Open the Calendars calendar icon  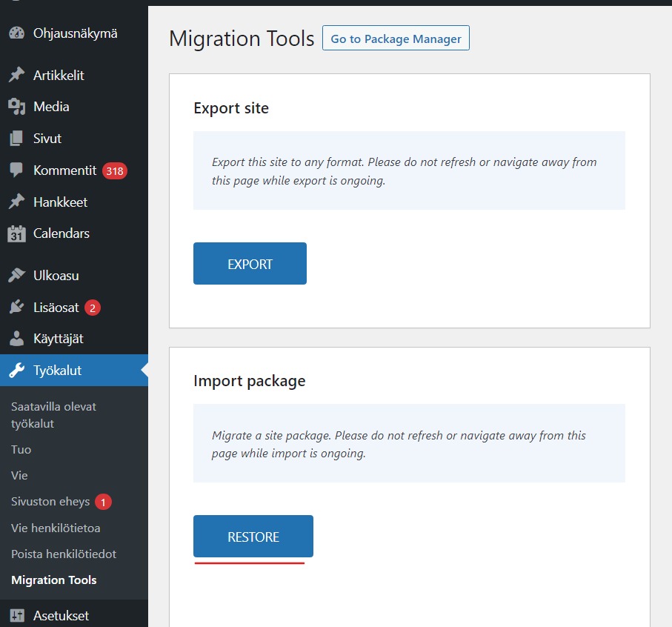tap(16, 233)
